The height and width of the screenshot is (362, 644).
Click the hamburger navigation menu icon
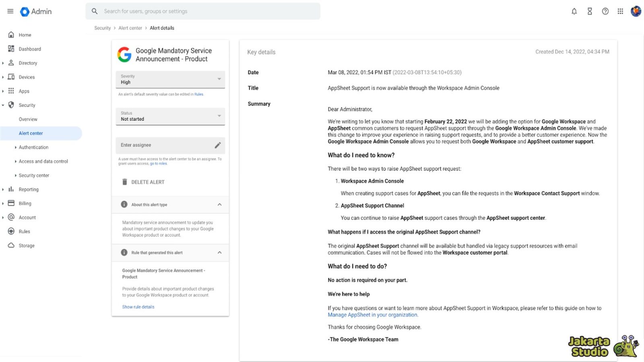(x=10, y=11)
